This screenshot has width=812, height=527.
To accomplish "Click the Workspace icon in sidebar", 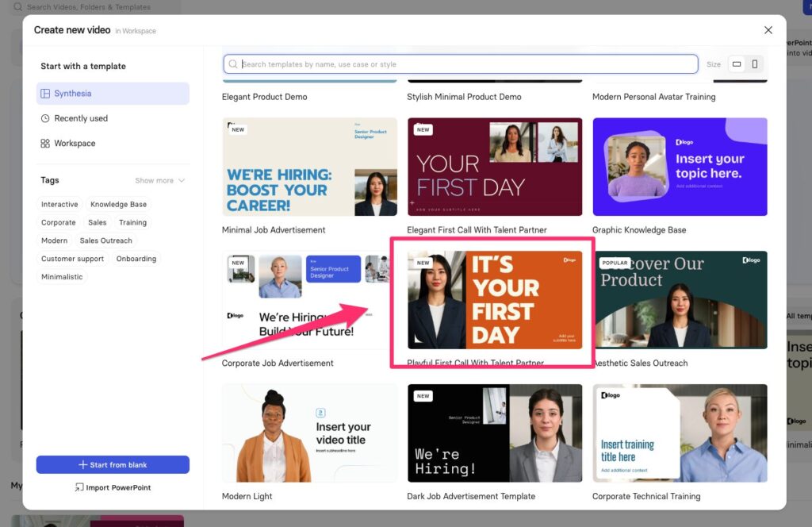I will pyautogui.click(x=45, y=143).
